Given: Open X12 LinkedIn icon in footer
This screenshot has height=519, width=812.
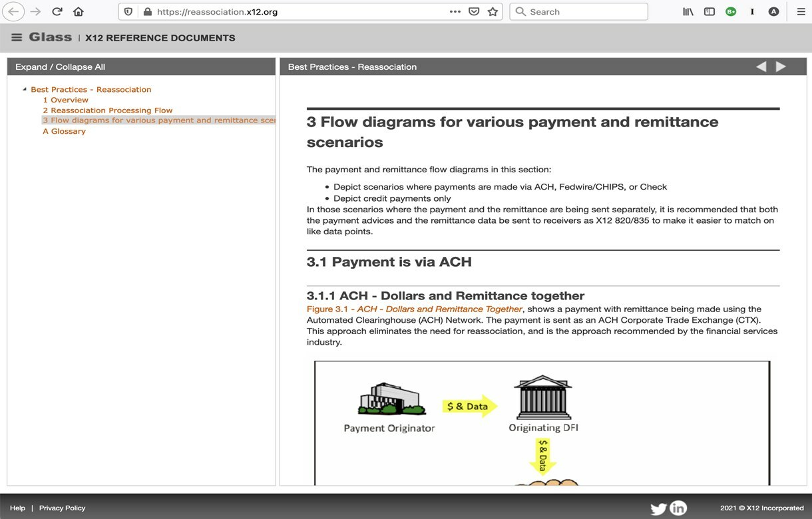Looking at the screenshot, I should tap(678, 508).
